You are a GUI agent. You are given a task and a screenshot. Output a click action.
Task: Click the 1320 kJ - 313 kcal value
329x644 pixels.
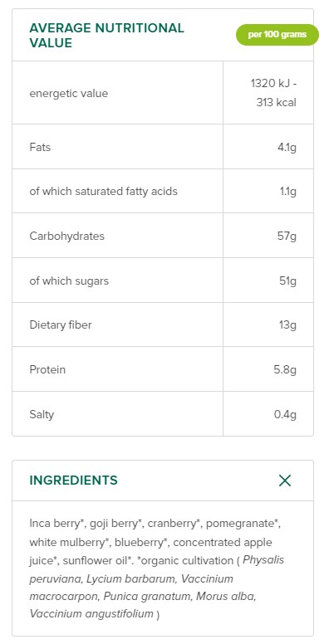pos(273,93)
